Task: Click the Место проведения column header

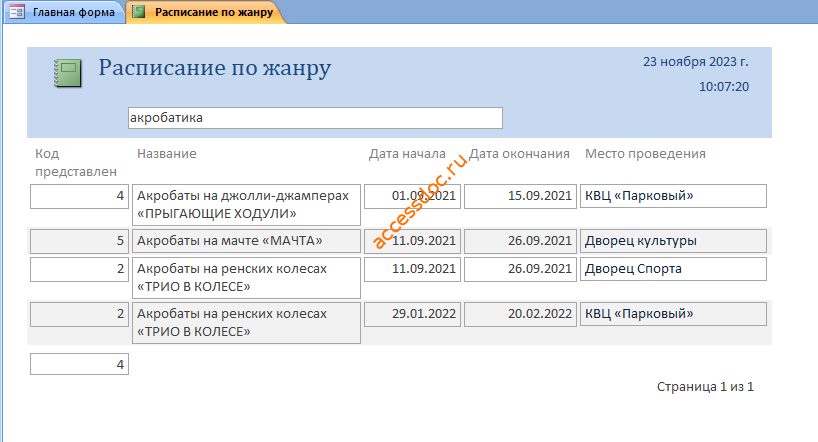Action: click(645, 154)
